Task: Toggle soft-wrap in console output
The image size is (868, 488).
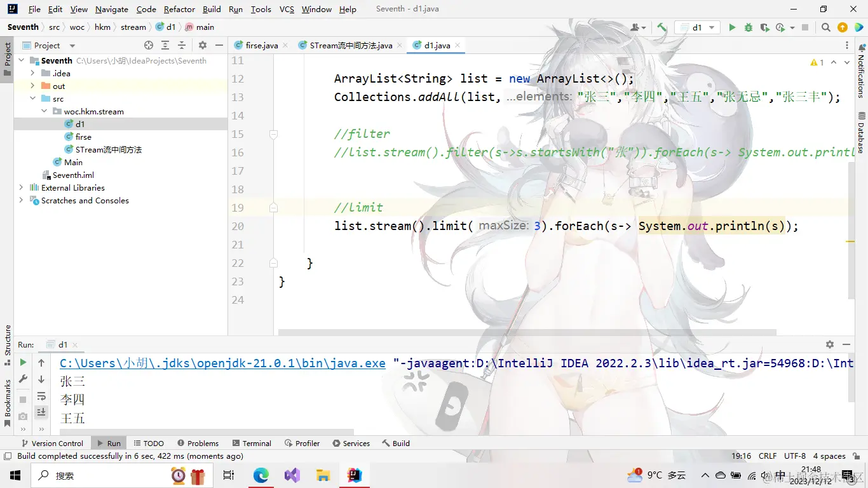Action: click(x=41, y=396)
